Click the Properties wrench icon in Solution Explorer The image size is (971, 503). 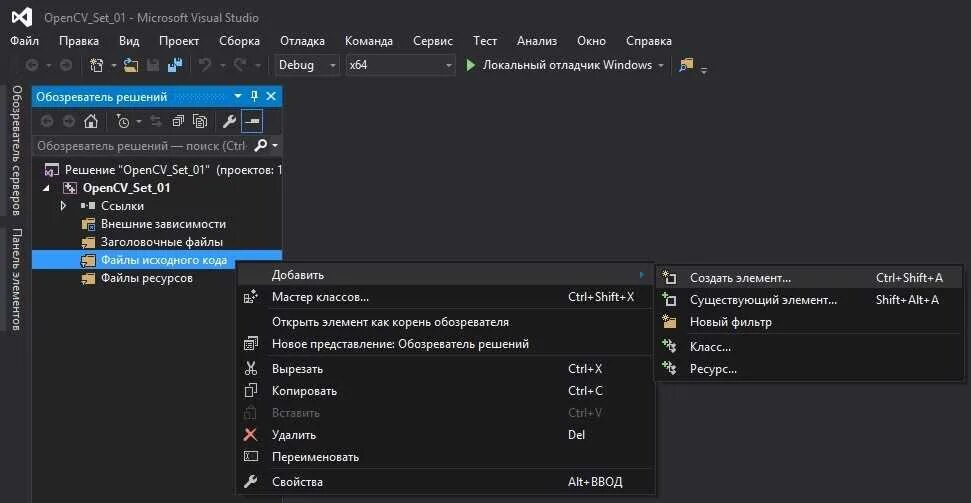pos(229,121)
